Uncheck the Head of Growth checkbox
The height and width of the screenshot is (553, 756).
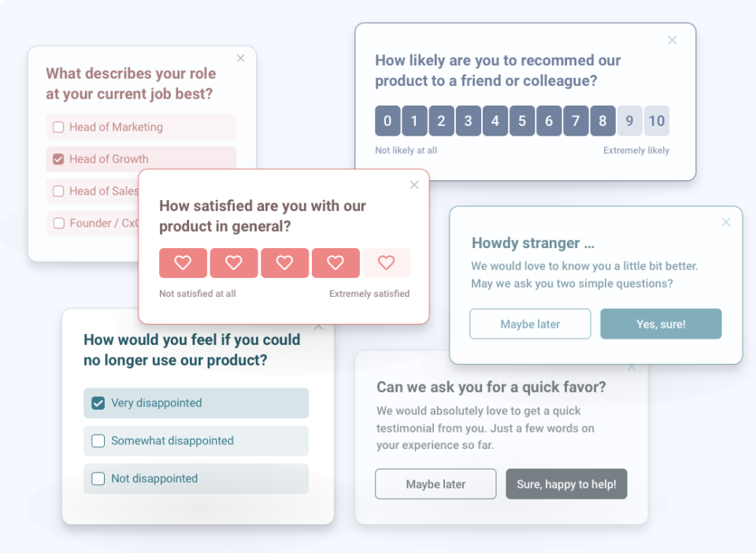58,158
